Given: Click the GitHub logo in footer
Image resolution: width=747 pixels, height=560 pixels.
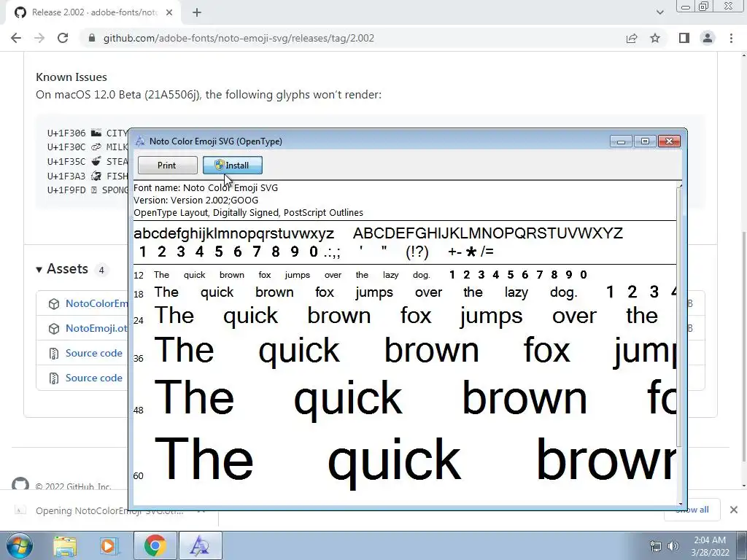Looking at the screenshot, I should pos(20,484).
